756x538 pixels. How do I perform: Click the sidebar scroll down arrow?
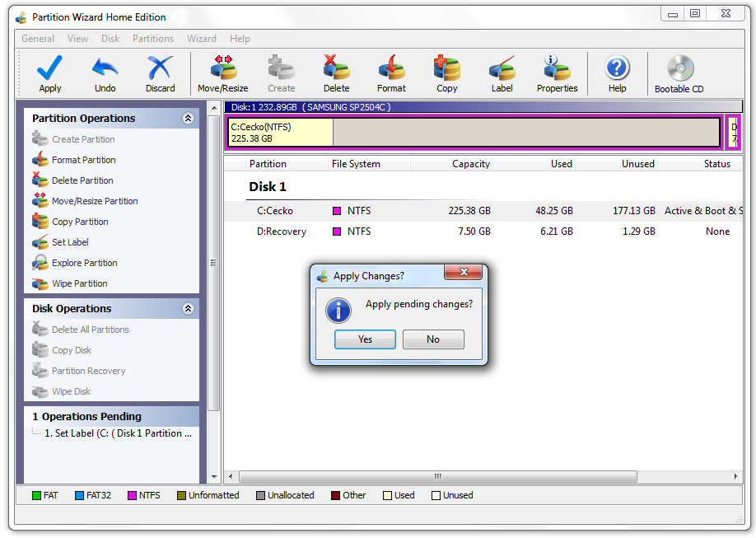coord(214,477)
